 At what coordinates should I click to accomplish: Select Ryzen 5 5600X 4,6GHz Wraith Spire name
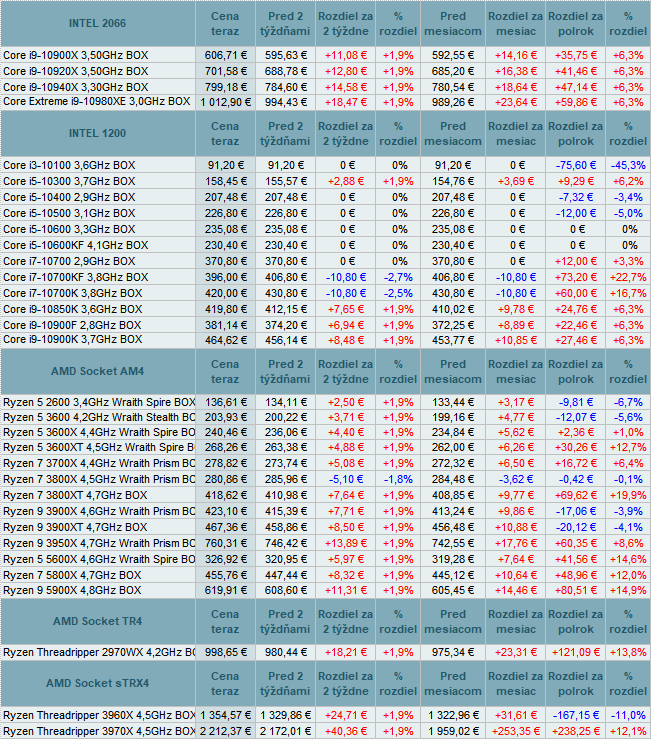click(99, 560)
